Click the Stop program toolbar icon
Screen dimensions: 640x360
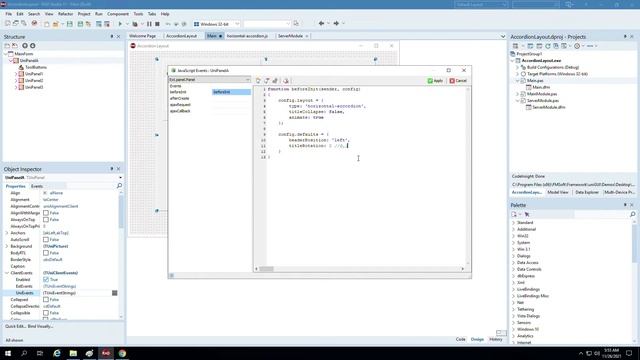(157, 24)
